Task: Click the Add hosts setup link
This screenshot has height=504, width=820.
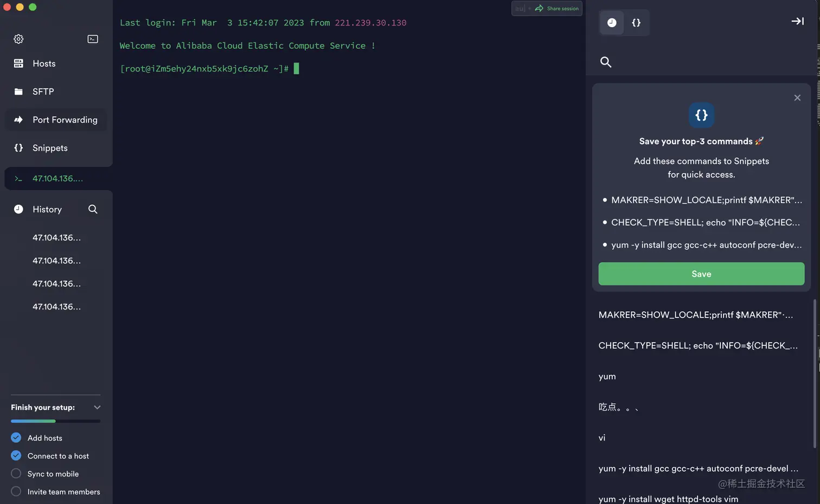Action: [x=45, y=438]
